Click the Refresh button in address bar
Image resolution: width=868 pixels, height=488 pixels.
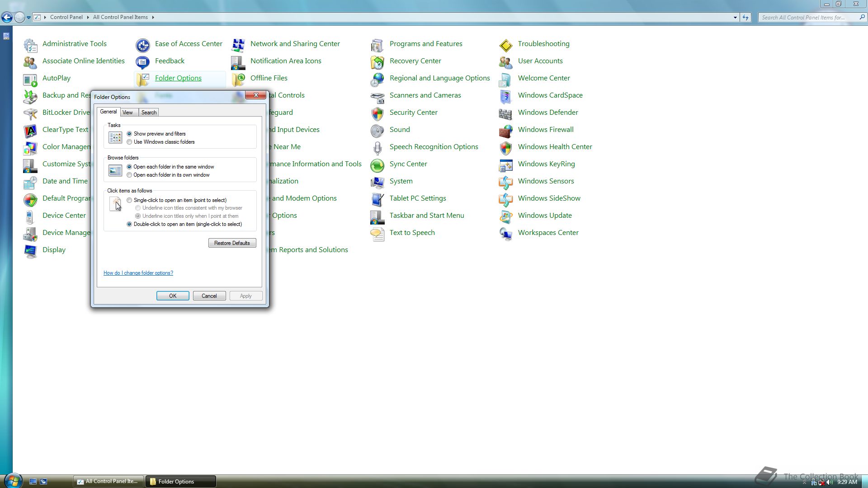tap(745, 17)
